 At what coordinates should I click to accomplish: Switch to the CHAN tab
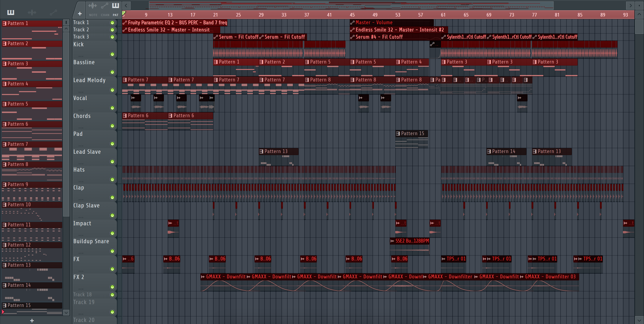105,9
